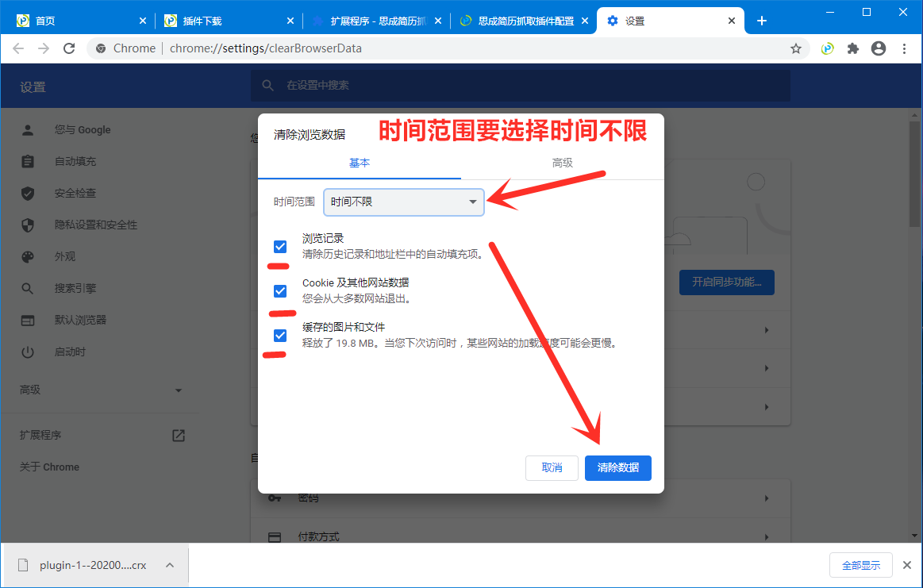Uncheck the Cookie 及其他网站数据 checkbox
Image resolution: width=923 pixels, height=588 pixels.
(279, 290)
